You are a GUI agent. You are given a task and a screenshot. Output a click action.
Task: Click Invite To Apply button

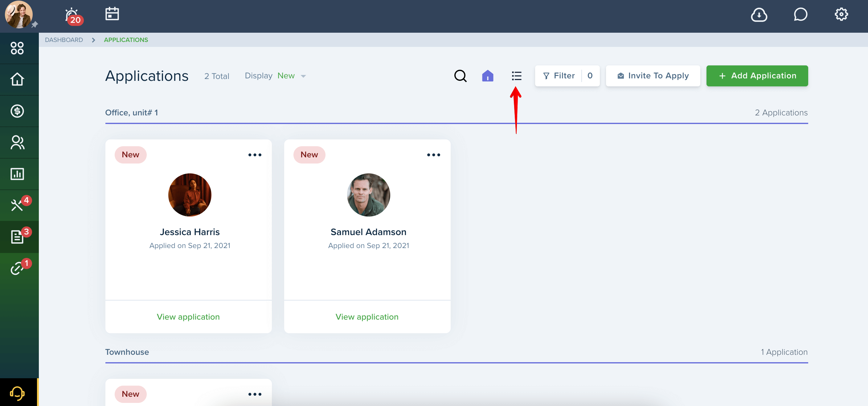653,76
